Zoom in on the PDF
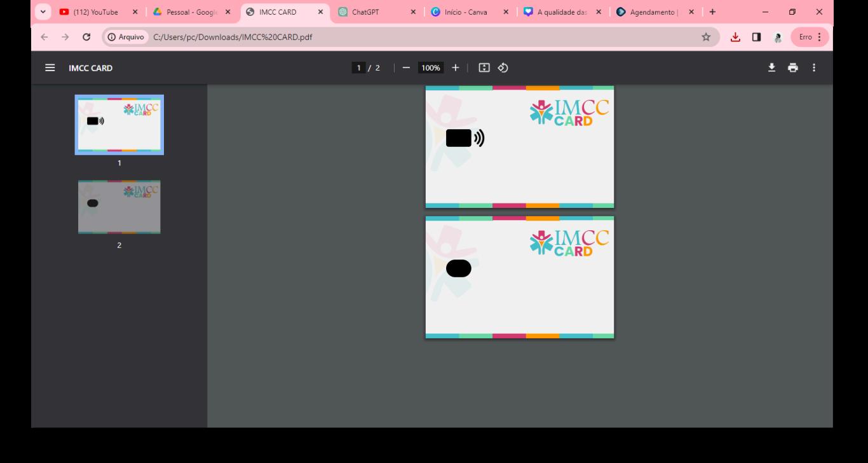Screen dimensions: 868x463 [455, 68]
